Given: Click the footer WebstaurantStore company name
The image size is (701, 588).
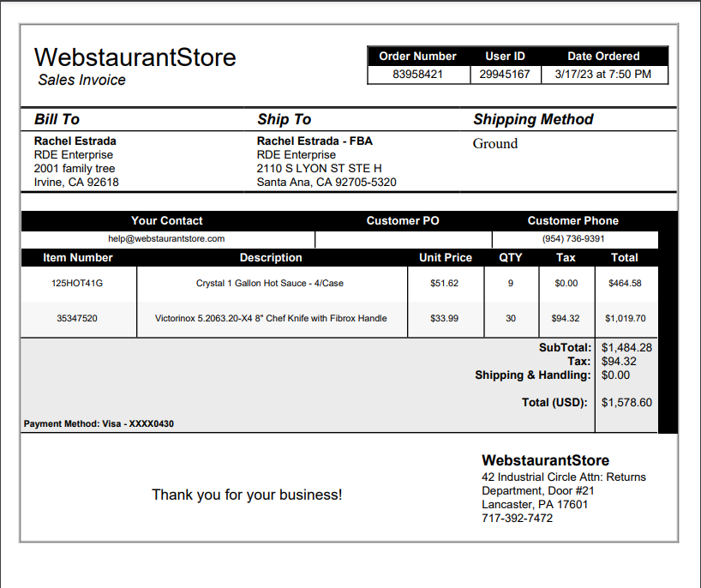Looking at the screenshot, I should point(545,460).
